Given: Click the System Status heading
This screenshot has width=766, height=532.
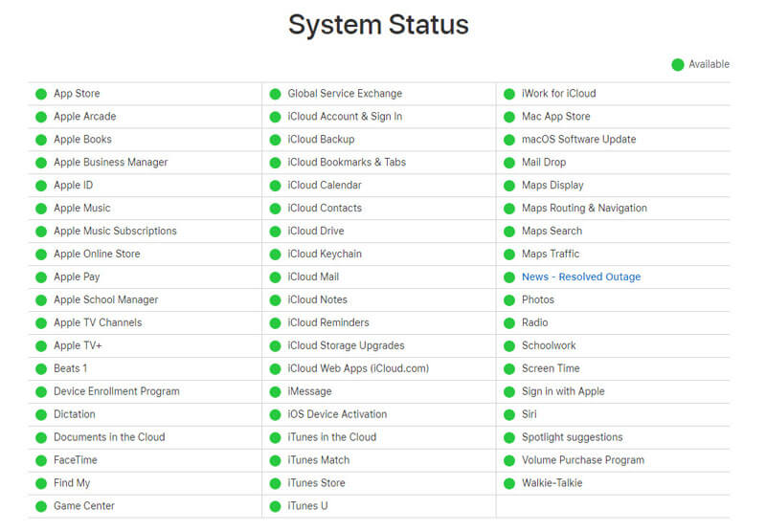Looking at the screenshot, I should [378, 25].
